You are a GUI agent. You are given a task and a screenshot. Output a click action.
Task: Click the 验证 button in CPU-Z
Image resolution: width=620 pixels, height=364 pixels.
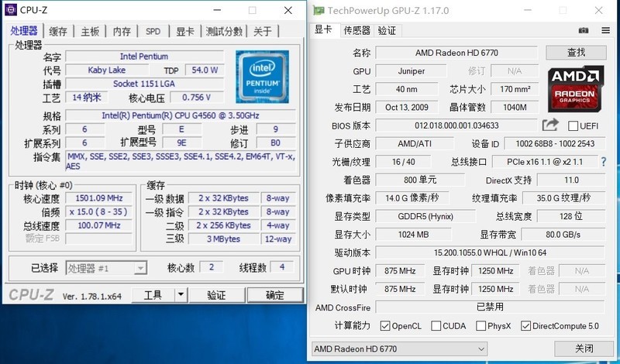(216, 295)
